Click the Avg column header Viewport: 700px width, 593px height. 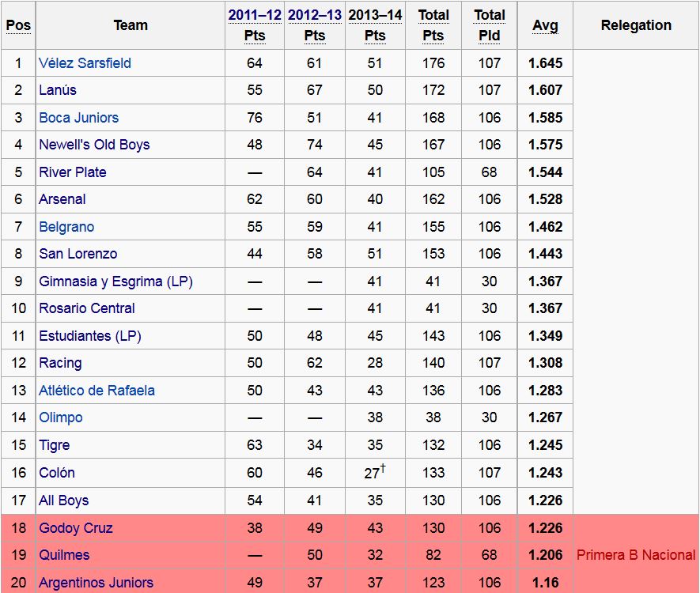[x=545, y=25]
